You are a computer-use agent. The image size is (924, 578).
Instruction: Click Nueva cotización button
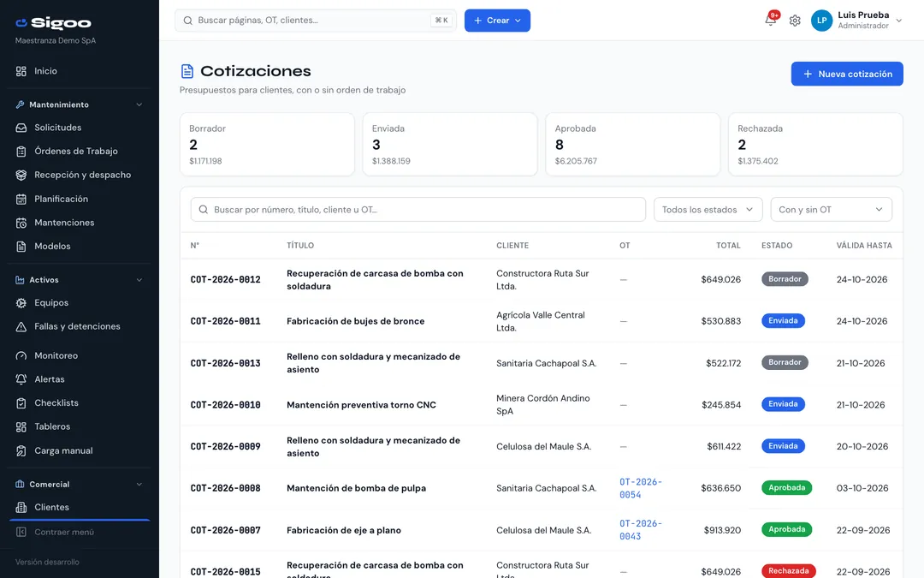click(847, 74)
